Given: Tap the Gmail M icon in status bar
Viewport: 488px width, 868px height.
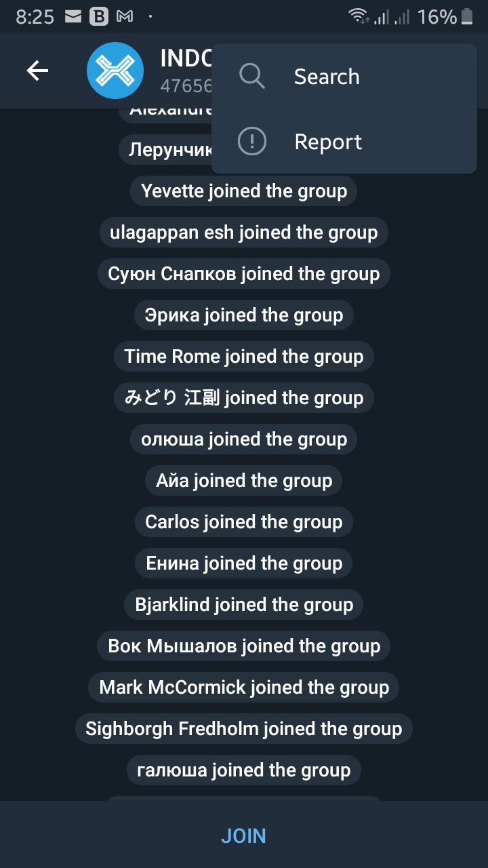Looking at the screenshot, I should (x=125, y=17).
